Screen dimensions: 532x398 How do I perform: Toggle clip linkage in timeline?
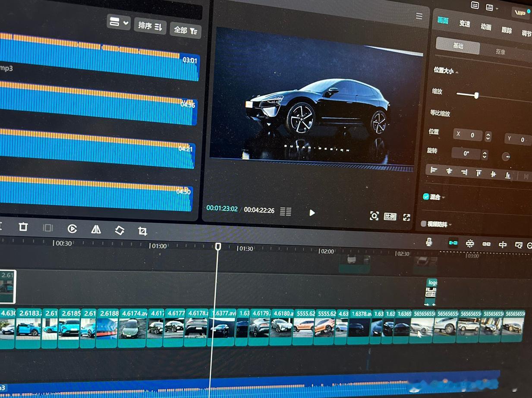[486, 244]
